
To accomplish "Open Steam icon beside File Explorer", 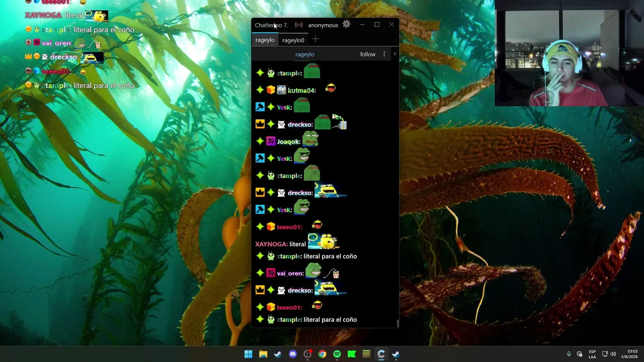I will pyautogui.click(x=278, y=354).
